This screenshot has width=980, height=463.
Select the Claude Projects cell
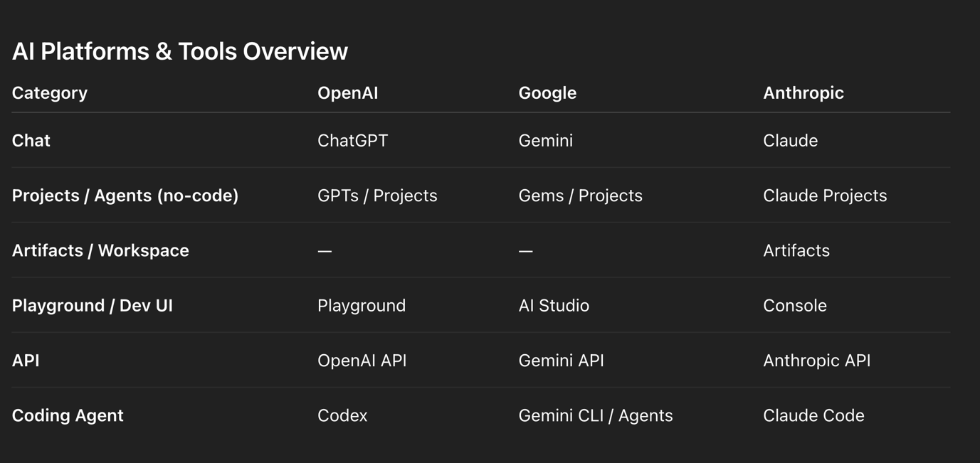824,196
